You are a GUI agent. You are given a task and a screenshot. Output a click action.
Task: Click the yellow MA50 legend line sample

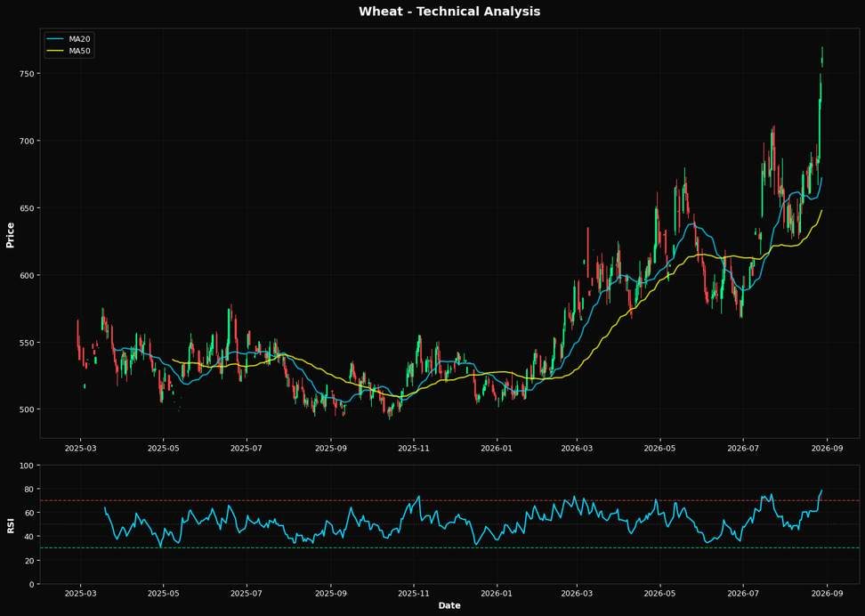tap(56, 52)
